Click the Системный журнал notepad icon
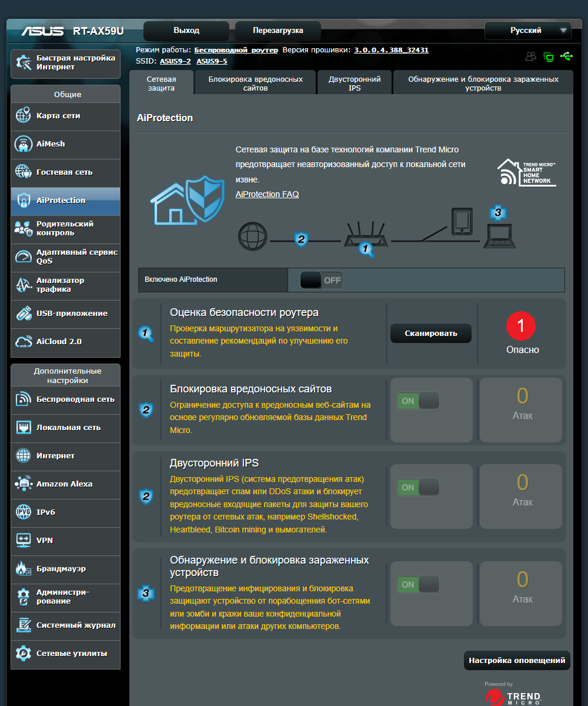The height and width of the screenshot is (706, 588). point(23,625)
